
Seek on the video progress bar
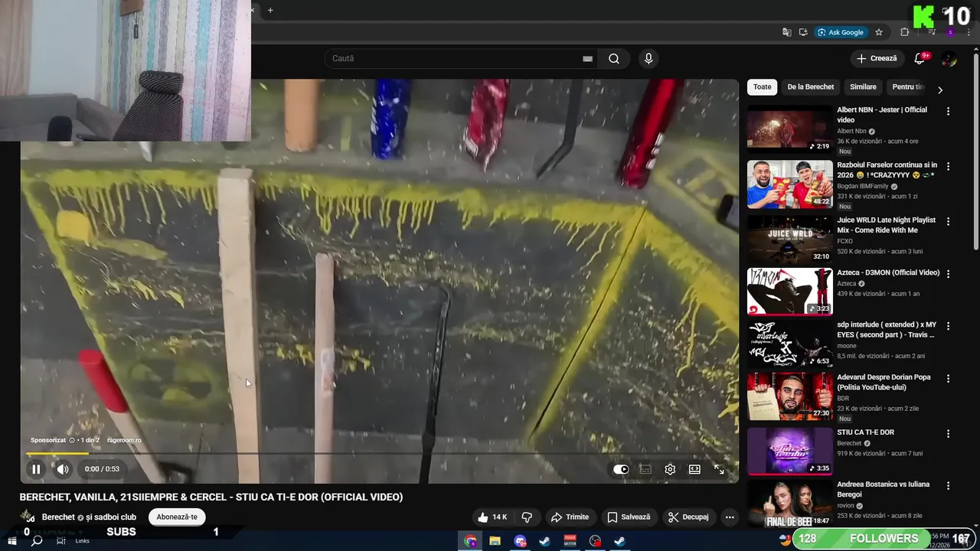tap(380, 454)
